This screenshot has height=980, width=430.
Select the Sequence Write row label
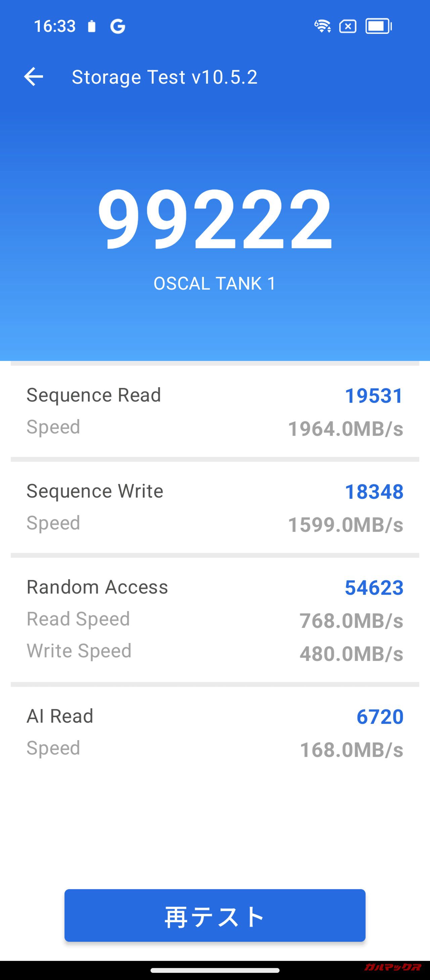point(95,491)
